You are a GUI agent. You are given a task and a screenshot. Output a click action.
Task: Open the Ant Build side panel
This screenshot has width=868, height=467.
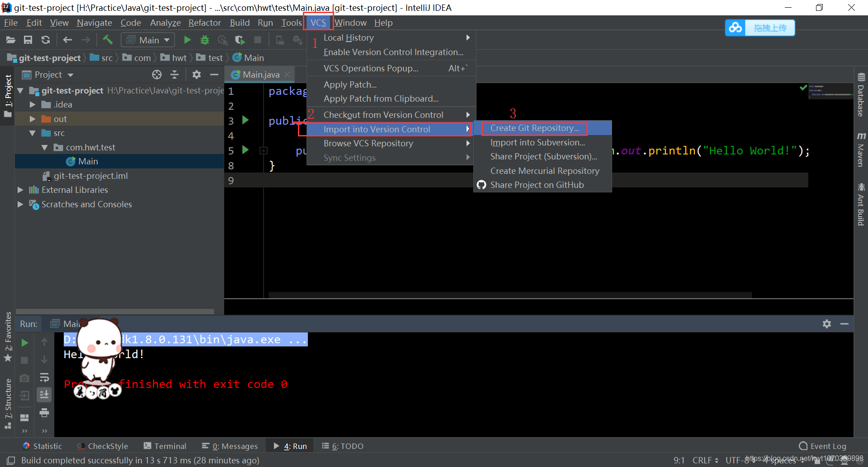tap(861, 204)
